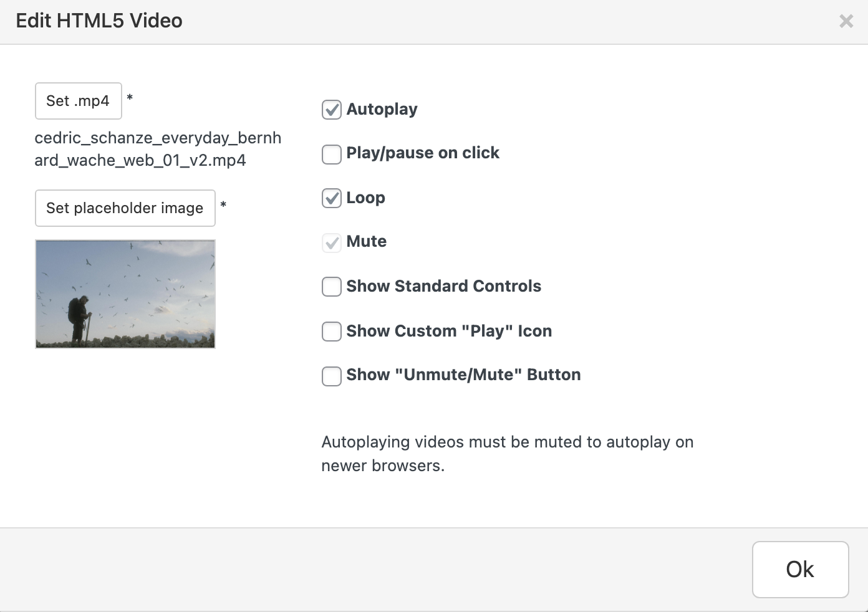
Task: Disable the Loop checkbox
Action: tap(332, 198)
